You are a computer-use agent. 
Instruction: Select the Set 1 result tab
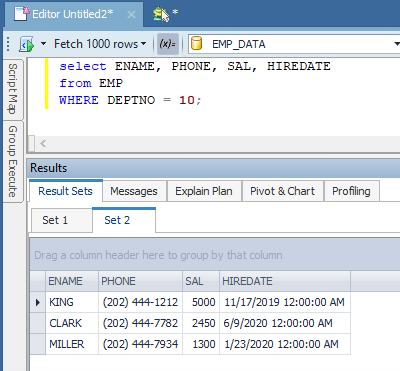pos(61,220)
